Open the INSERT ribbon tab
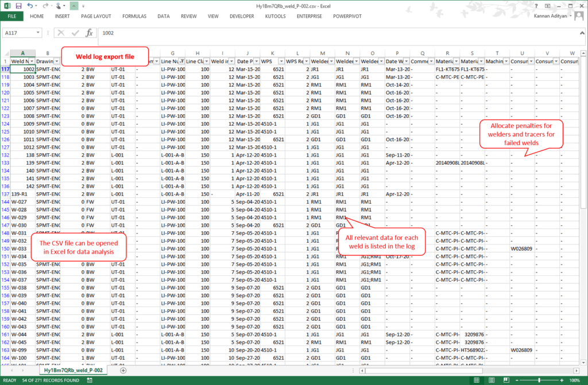Screen dimensions: 588x385 click(x=62, y=16)
